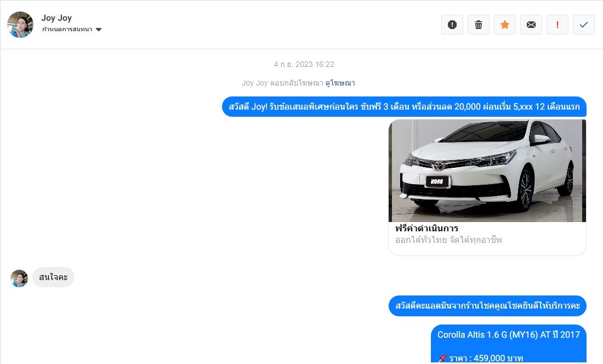Open Joy Joy profile picture in header
The width and height of the screenshot is (603, 364).
pyautogui.click(x=20, y=25)
